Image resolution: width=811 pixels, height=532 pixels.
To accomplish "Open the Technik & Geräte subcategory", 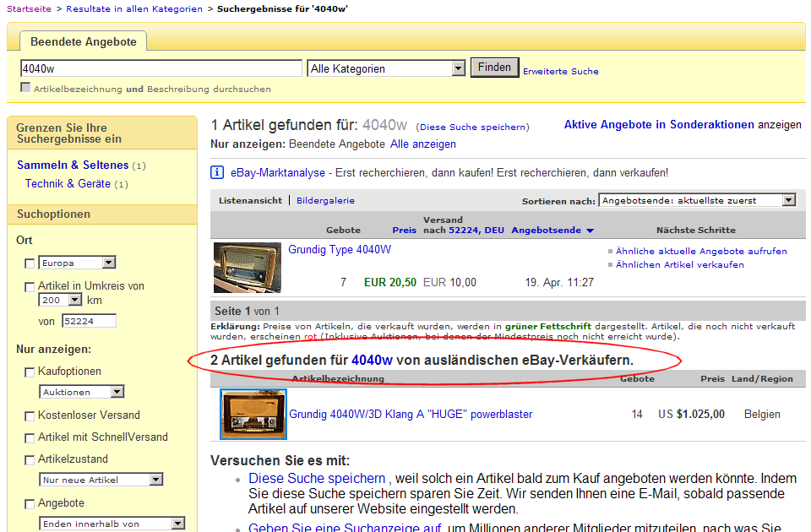I will (68, 183).
